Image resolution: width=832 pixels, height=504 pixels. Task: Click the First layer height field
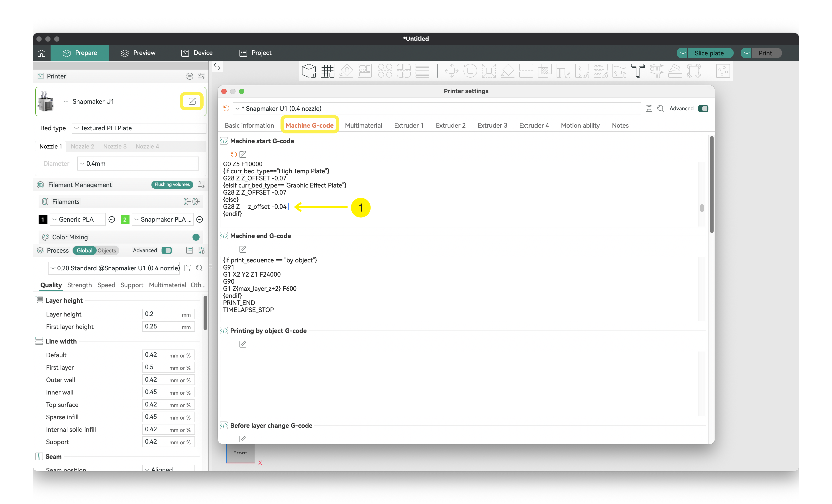pos(168,327)
